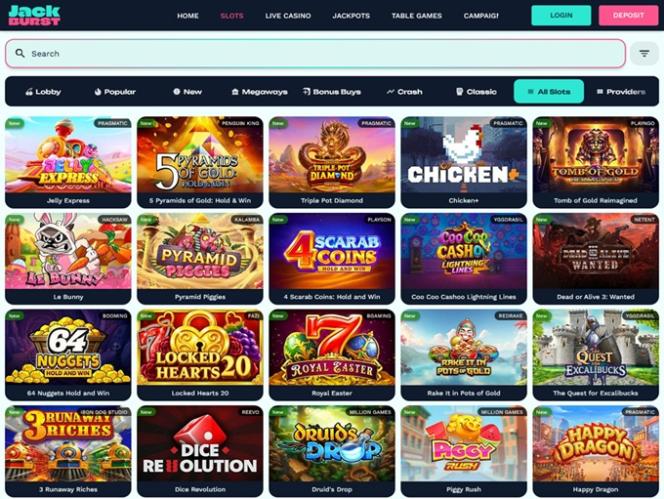This screenshot has width=664, height=499.
Task: Select the Popular flame category
Action: tap(115, 91)
